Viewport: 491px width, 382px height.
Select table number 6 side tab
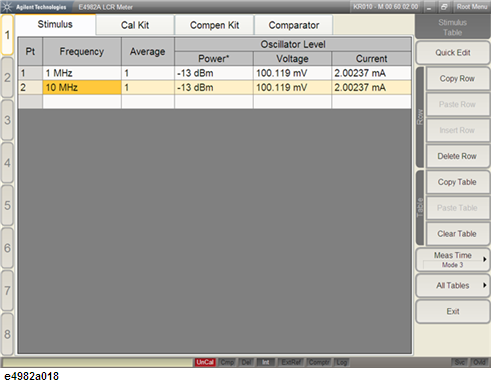click(7, 248)
